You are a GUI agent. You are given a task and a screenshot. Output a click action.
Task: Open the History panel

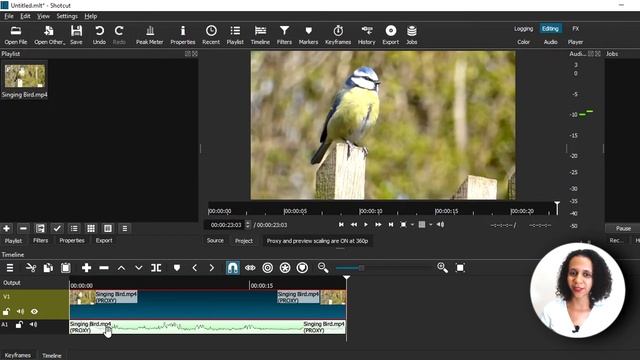coord(367,35)
